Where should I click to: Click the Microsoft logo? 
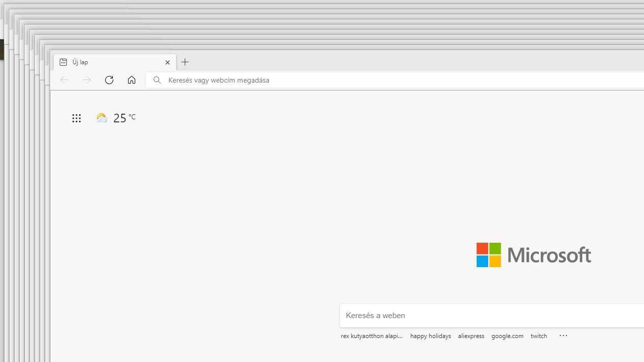(534, 255)
